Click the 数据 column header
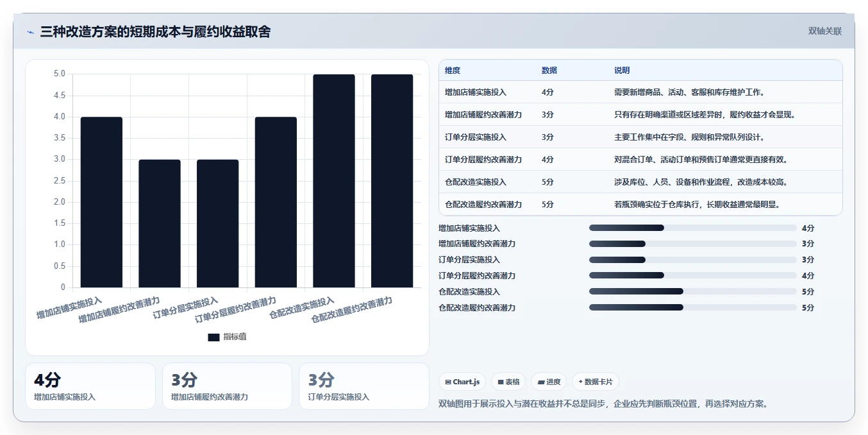The width and height of the screenshot is (868, 435). click(x=549, y=71)
